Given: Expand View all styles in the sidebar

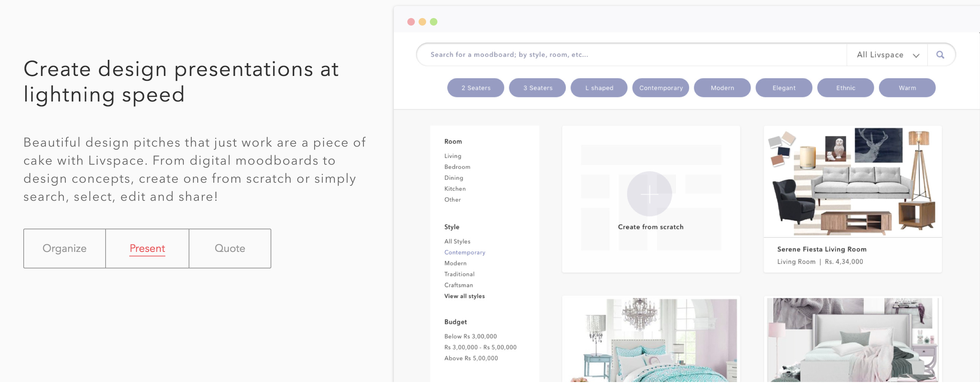Looking at the screenshot, I should pos(464,296).
